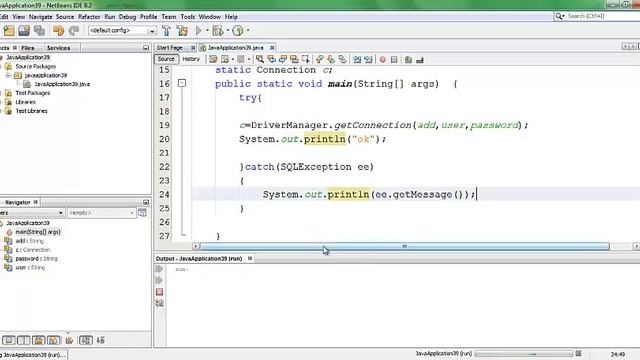Click the History view button
This screenshot has height=360, width=640.
point(191,59)
